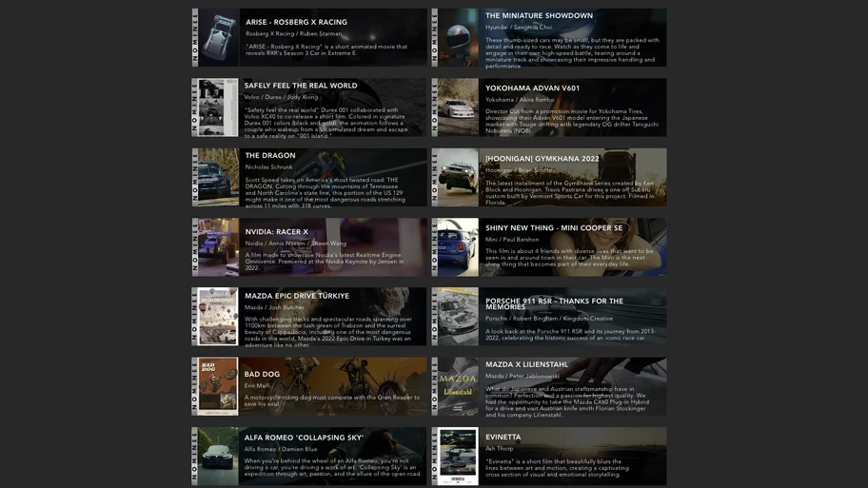The image size is (868, 488).
Task: Select the BAD DOG title
Action: 262,374
